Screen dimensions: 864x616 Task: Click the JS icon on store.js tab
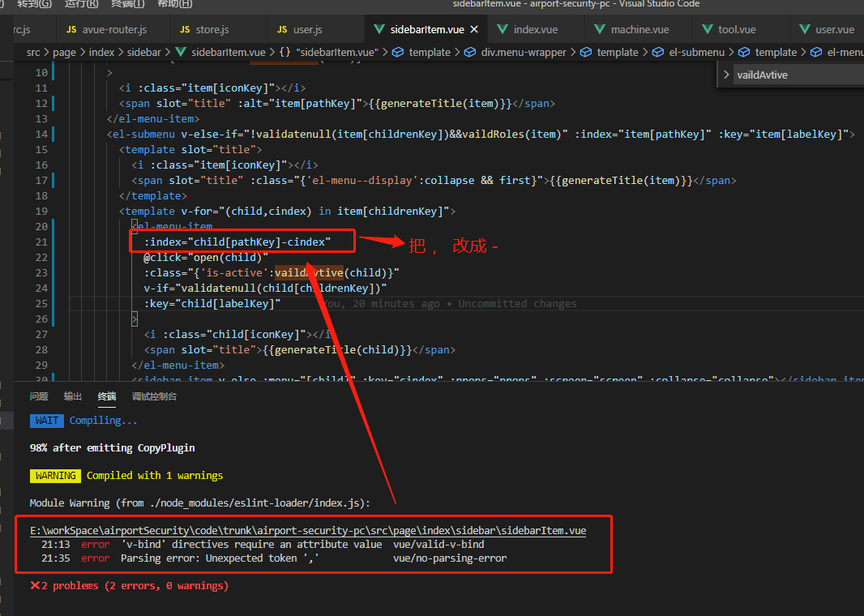point(185,29)
